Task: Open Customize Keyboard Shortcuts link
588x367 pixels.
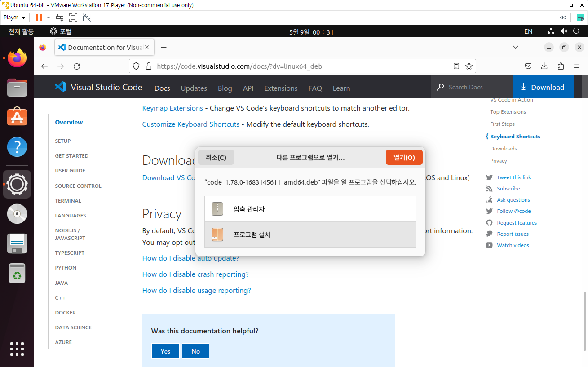Action: click(x=191, y=124)
